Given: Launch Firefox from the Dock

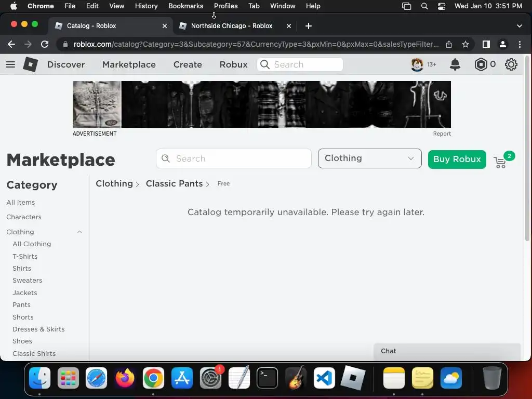Looking at the screenshot, I should pos(125,378).
